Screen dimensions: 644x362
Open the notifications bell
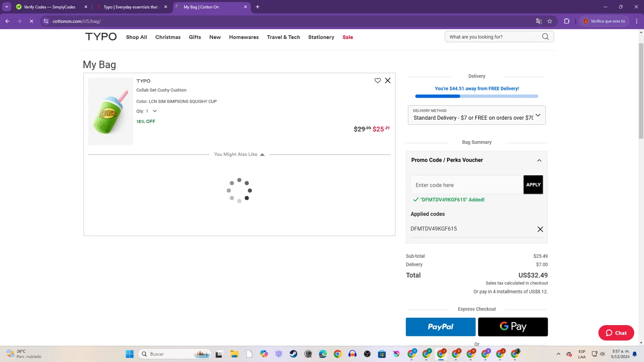(635, 354)
